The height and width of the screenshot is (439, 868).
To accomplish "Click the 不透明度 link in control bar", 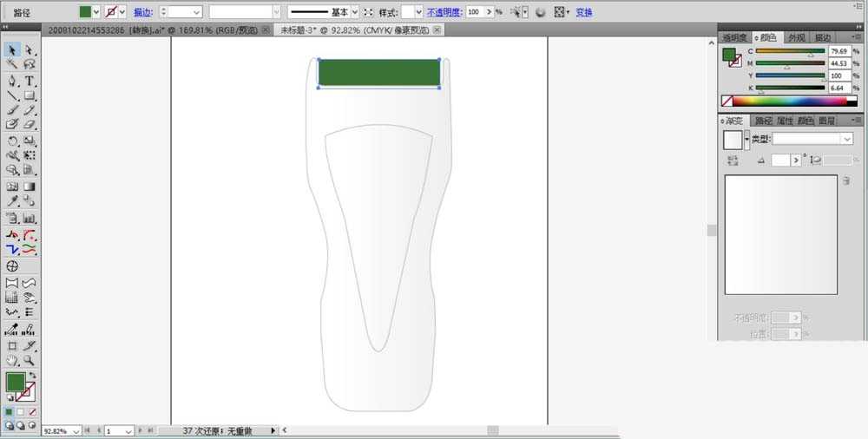I will tap(444, 12).
